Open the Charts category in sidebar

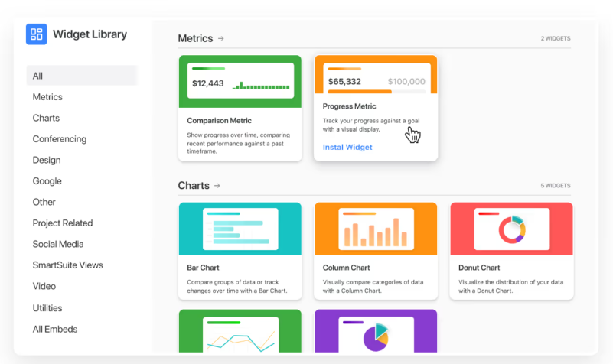tap(46, 118)
